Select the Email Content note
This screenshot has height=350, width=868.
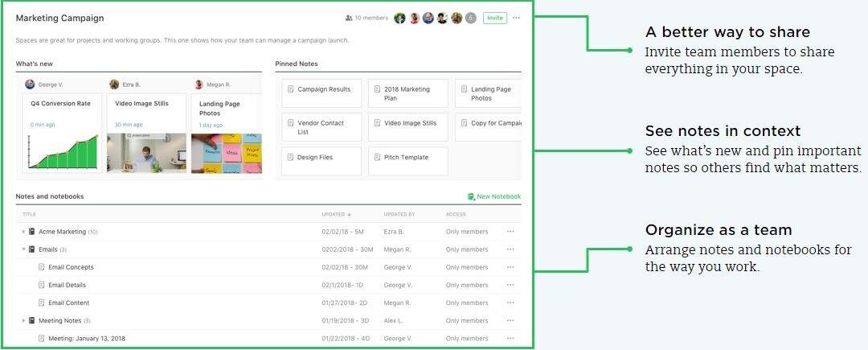tap(68, 303)
